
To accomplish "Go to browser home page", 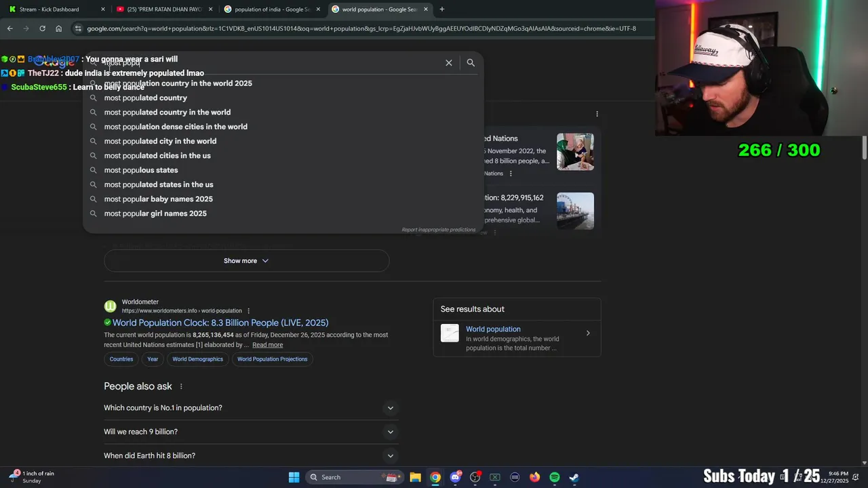I will coord(59,28).
